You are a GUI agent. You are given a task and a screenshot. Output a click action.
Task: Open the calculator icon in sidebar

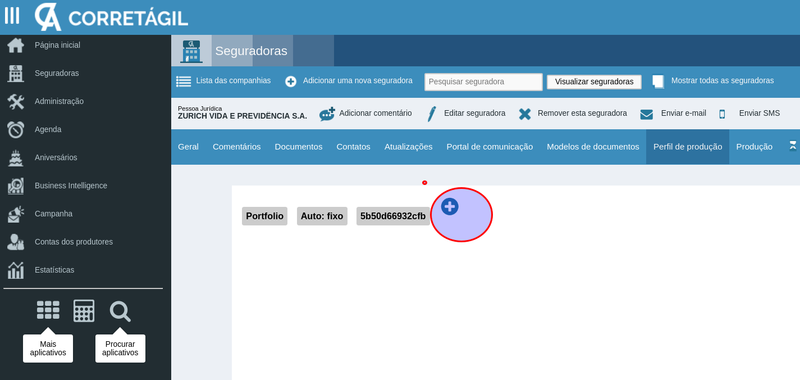pyautogui.click(x=84, y=311)
